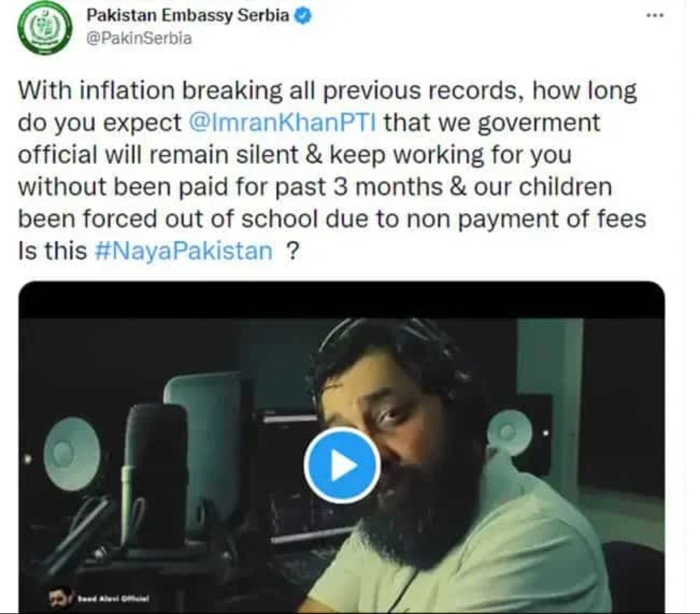Open the @ImranKhanPTI mention
700x614 pixels.
(283, 123)
